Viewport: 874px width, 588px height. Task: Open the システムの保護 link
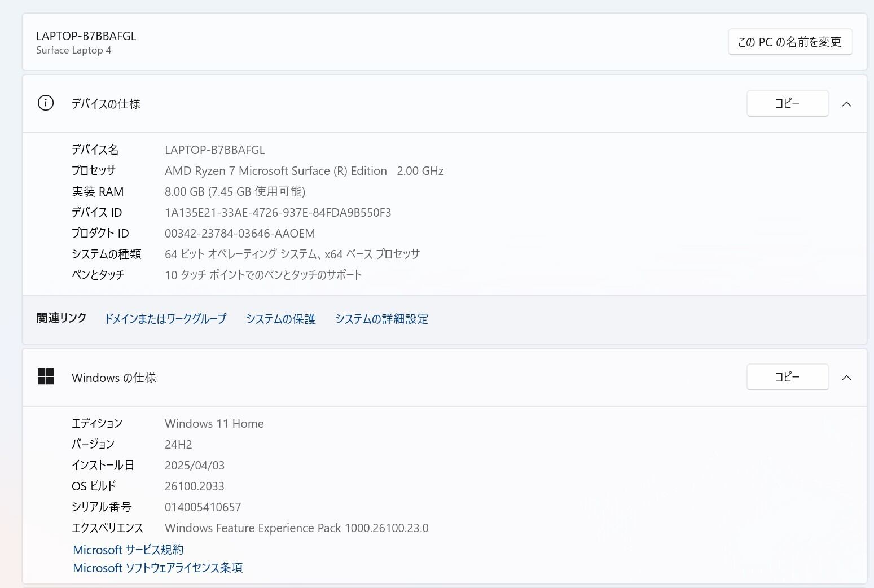tap(281, 319)
